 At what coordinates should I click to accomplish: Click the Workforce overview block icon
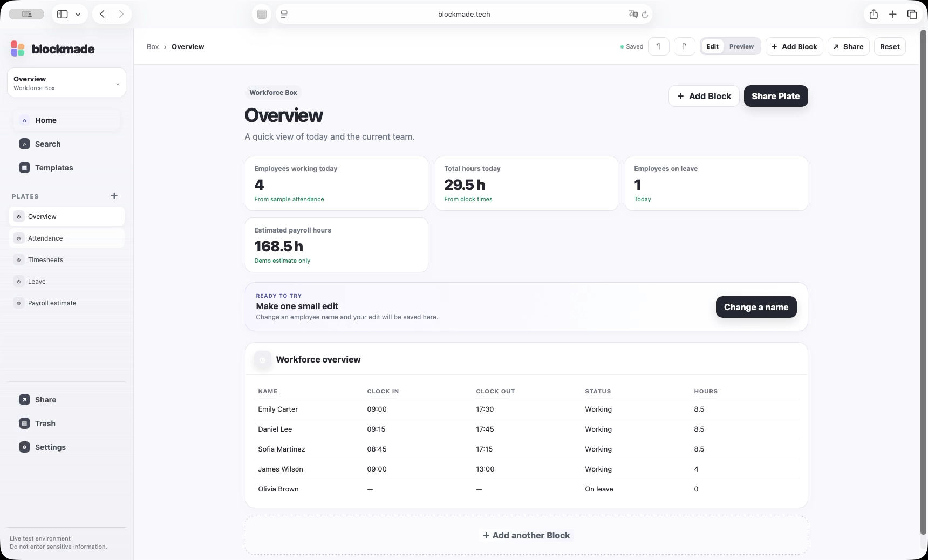(263, 360)
